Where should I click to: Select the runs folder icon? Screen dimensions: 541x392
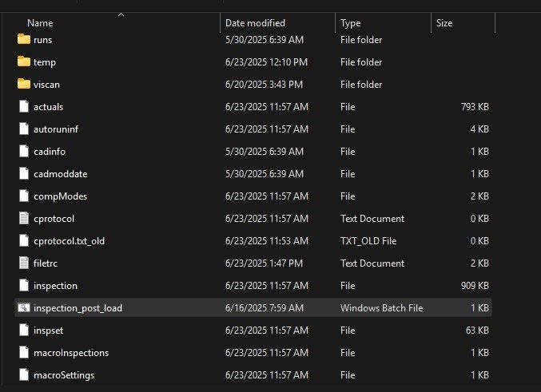point(24,39)
